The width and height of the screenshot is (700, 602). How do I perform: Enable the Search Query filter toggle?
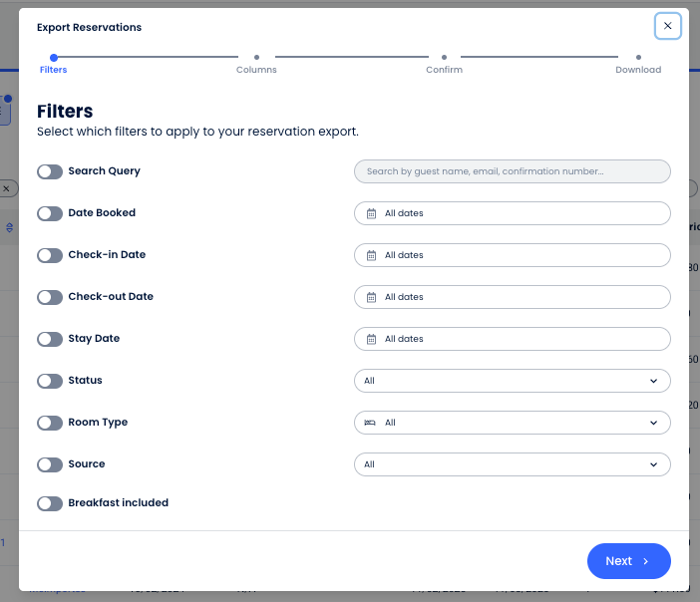coord(50,171)
